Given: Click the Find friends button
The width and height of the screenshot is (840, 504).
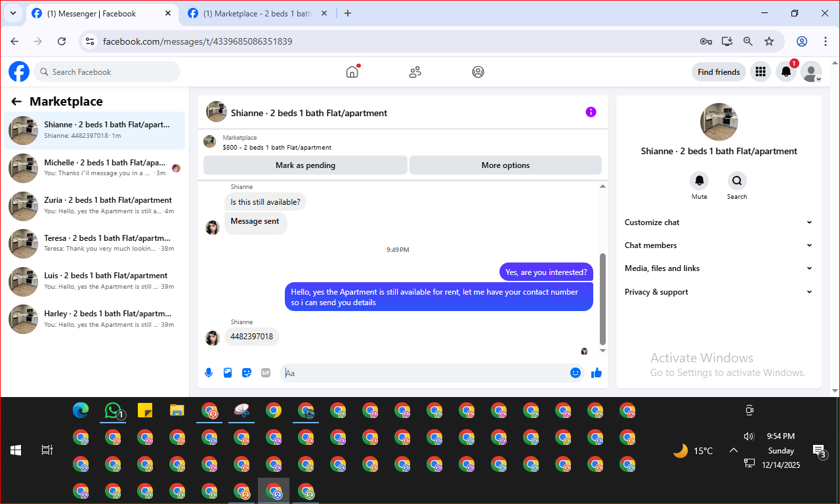Looking at the screenshot, I should [719, 72].
